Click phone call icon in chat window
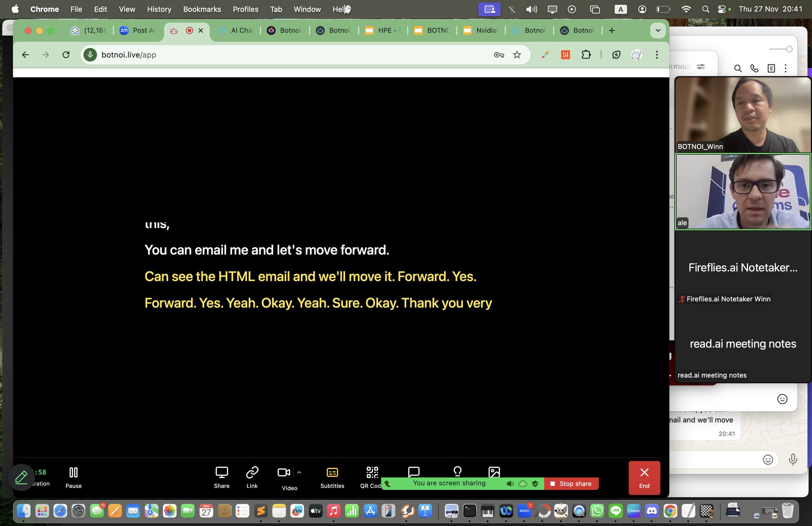Screen dimensions: 812x526 pos(755,68)
